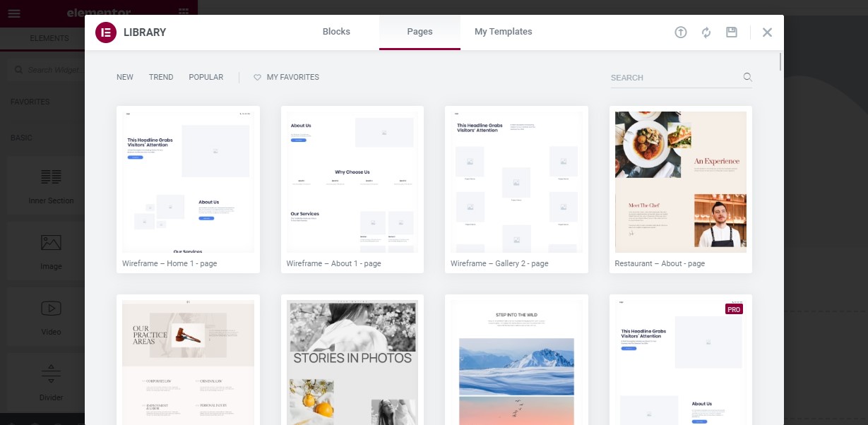Image resolution: width=868 pixels, height=425 pixels.
Task: Filter templates by Popular
Action: 206,77
